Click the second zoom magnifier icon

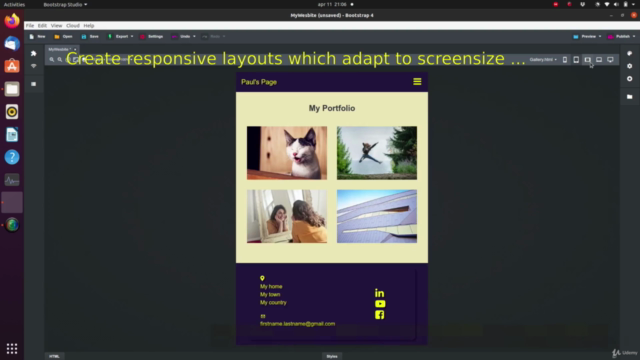pyautogui.click(x=60, y=60)
